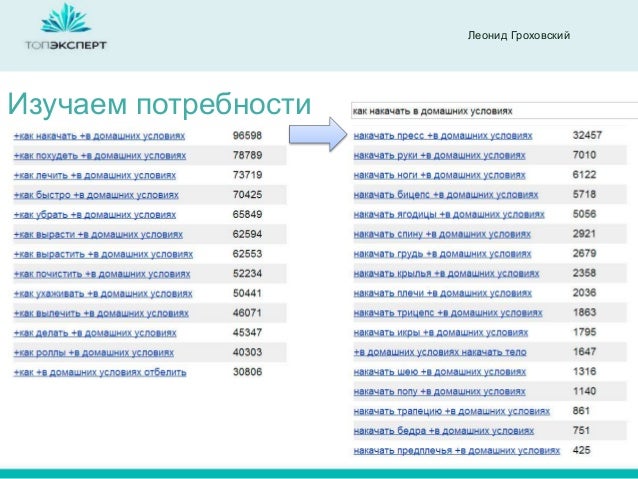Click the count value 46071
This screenshot has height=479, width=638.
(247, 313)
